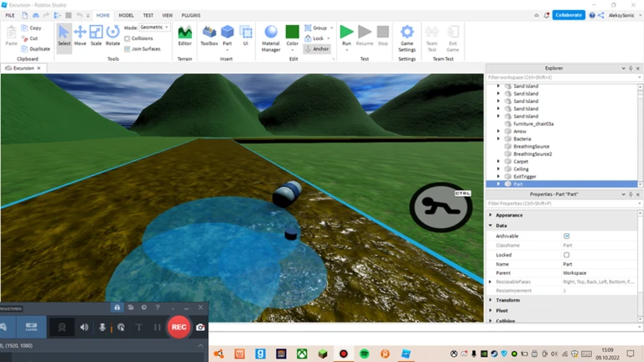
Task: Select furniture_chair03a in Explorer
Action: [533, 124]
